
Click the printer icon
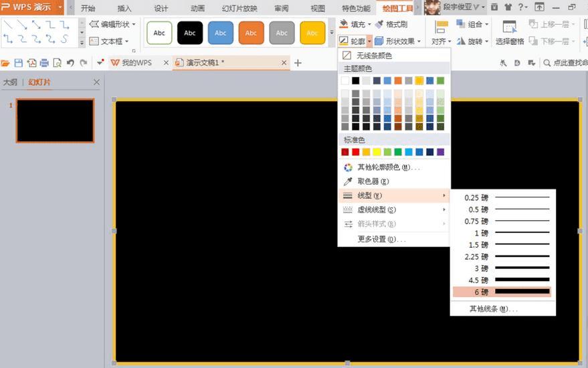pyautogui.click(x=44, y=63)
